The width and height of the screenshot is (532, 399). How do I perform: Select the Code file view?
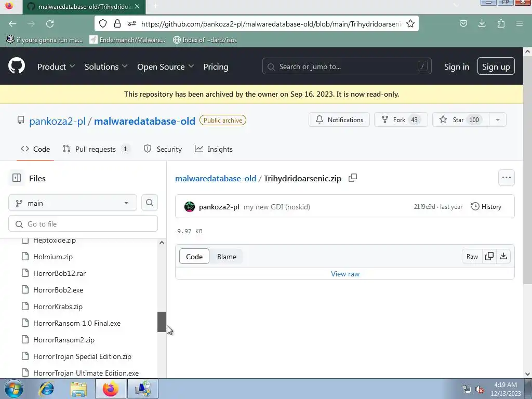click(x=194, y=257)
